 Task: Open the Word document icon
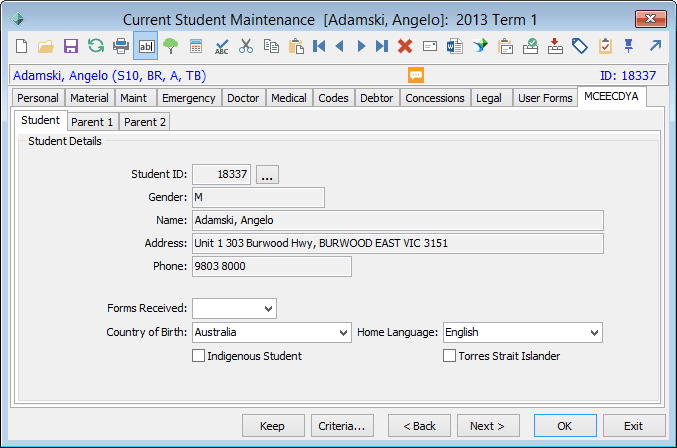(x=455, y=46)
